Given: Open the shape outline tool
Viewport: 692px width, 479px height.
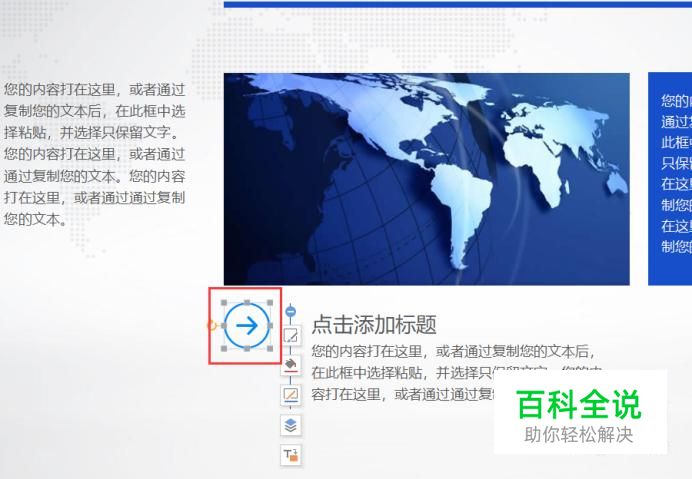Looking at the screenshot, I should point(291,395).
